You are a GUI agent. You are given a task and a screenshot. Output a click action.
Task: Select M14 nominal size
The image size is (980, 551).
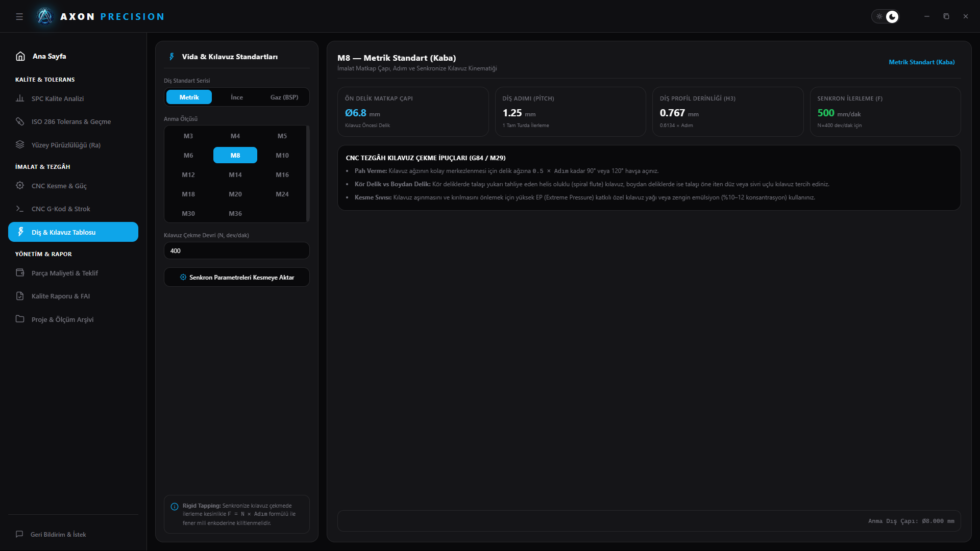(x=235, y=174)
